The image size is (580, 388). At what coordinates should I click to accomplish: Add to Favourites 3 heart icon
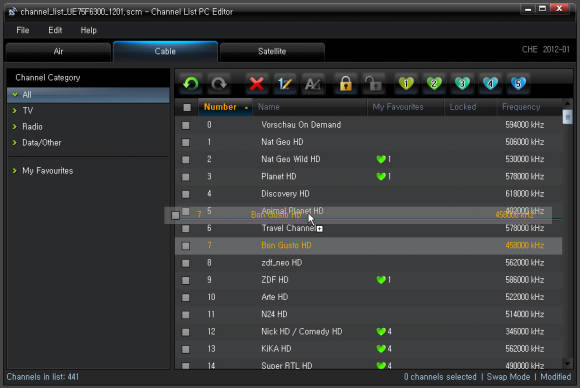tap(462, 83)
